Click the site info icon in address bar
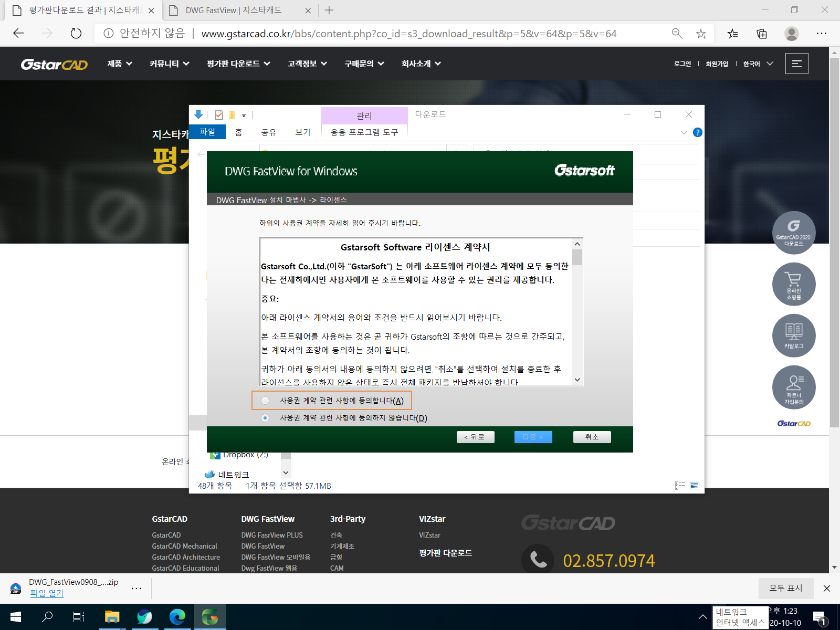The image size is (840, 630). point(109,34)
